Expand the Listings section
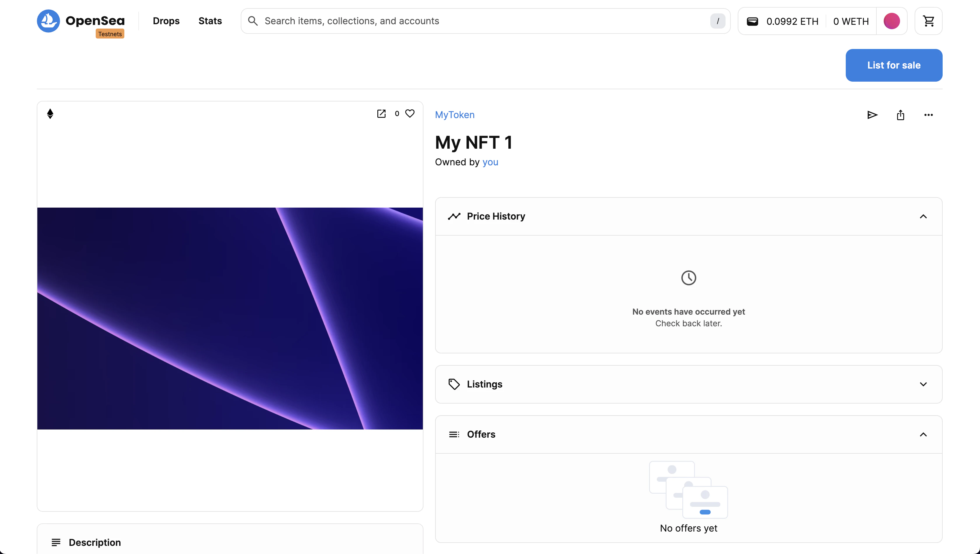980x554 pixels. pyautogui.click(x=923, y=384)
